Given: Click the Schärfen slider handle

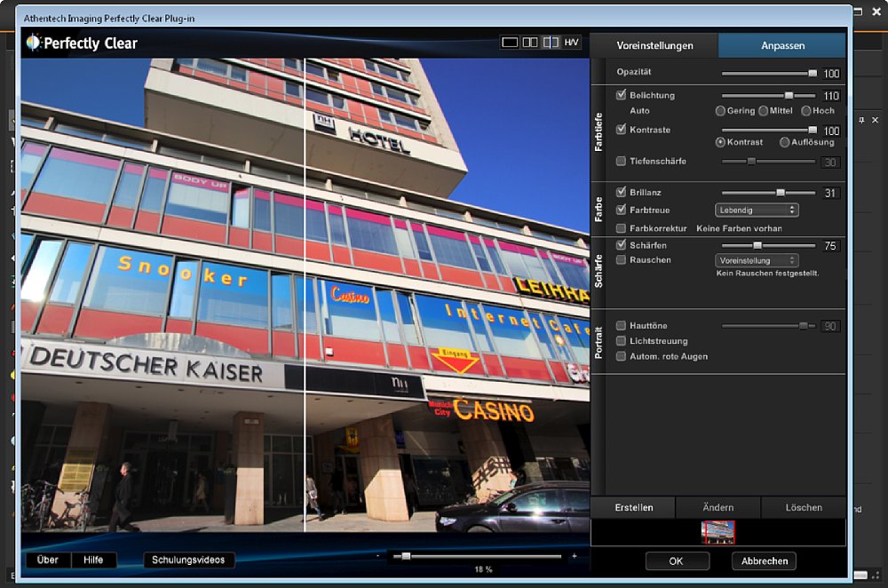Looking at the screenshot, I should tap(757, 245).
